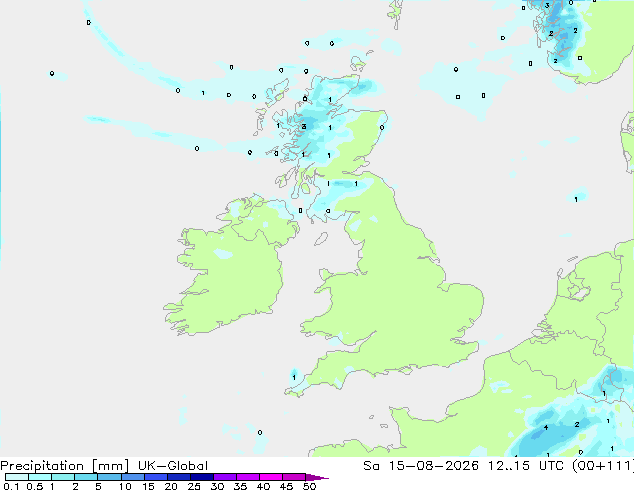The height and width of the screenshot is (490, 634).
Task: Click the '35' legend scale label
Action: coord(240,486)
